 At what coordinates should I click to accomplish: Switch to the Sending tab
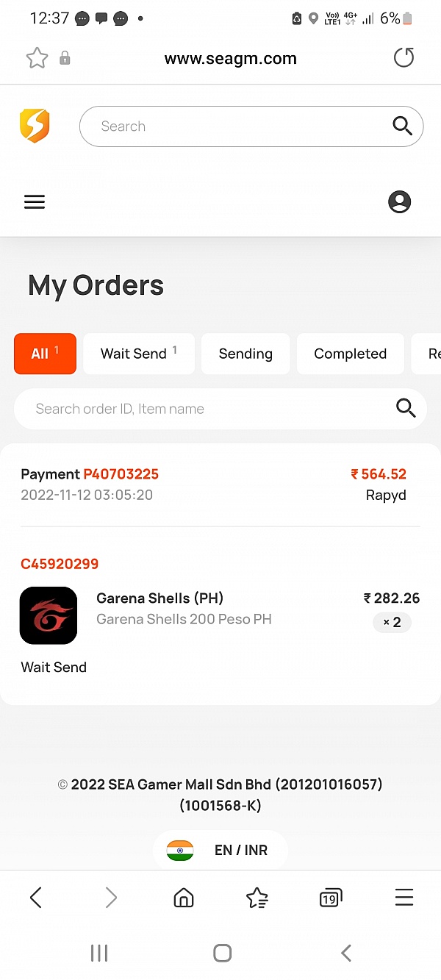click(245, 354)
